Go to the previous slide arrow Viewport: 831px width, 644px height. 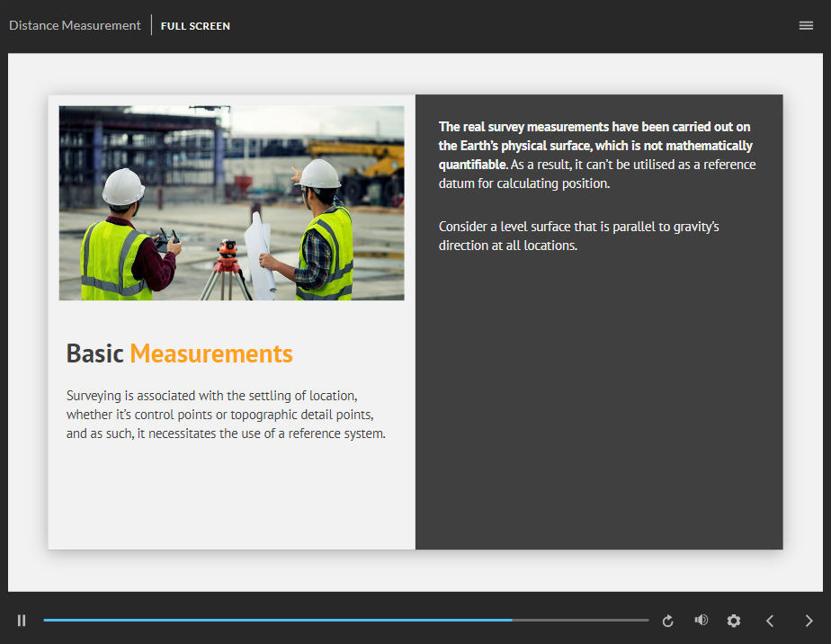click(x=770, y=621)
